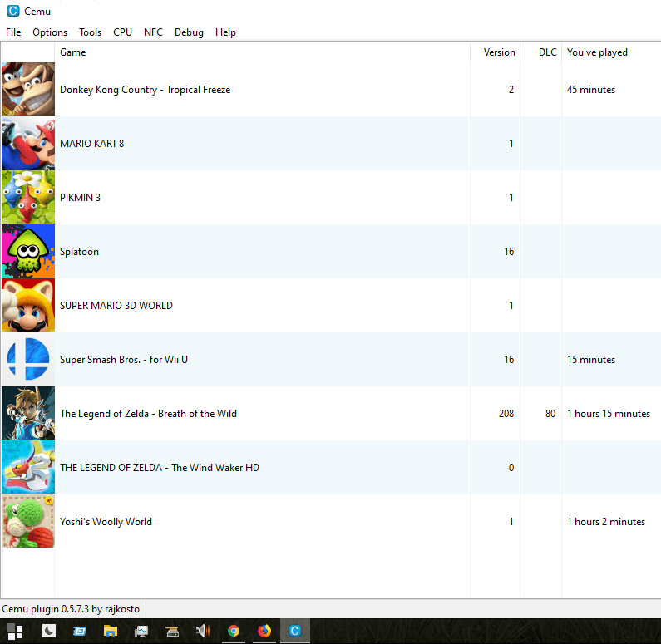Click the Cemu taskbar button
This screenshot has height=644, width=661.
tap(294, 631)
